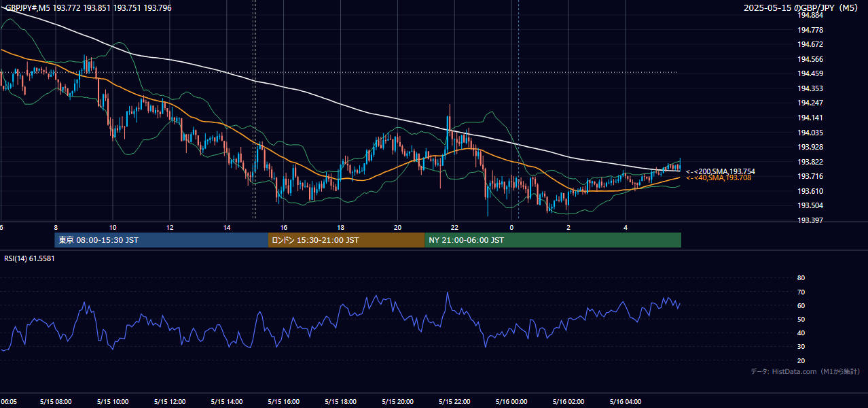Click the 5/15 16:00 time axis label

[x=284, y=402]
